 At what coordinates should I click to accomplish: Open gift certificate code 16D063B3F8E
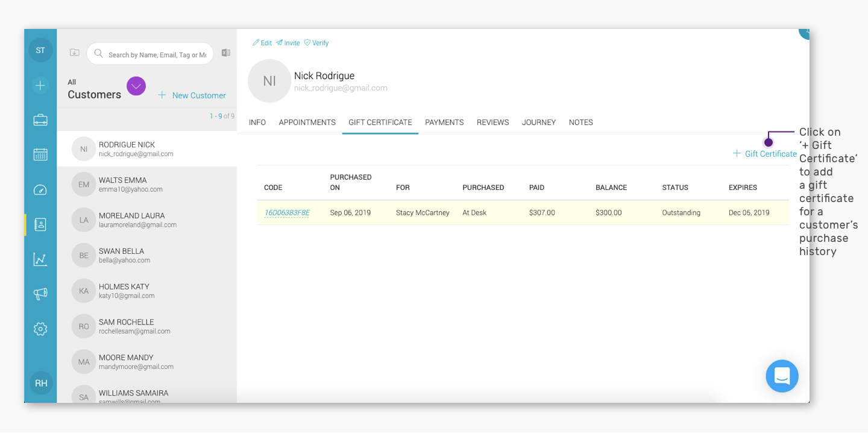click(287, 213)
